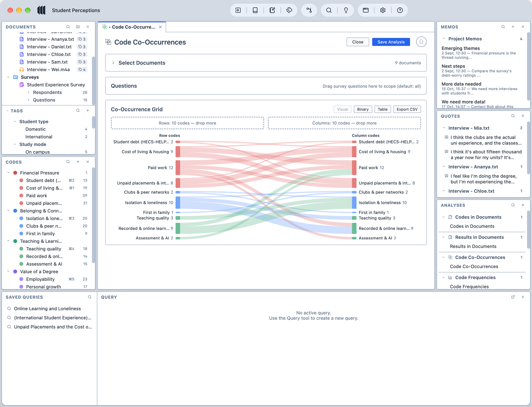This screenshot has width=532, height=407.
Task: Click Export CSV button
Action: point(407,109)
